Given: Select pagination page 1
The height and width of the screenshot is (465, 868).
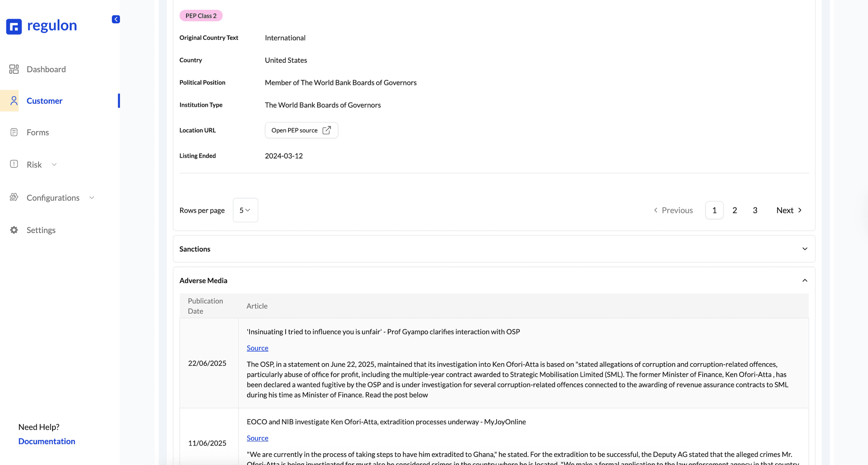Looking at the screenshot, I should point(714,210).
